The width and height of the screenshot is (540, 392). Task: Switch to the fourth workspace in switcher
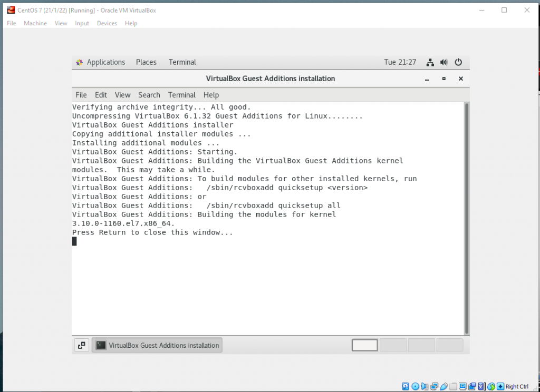pos(449,345)
